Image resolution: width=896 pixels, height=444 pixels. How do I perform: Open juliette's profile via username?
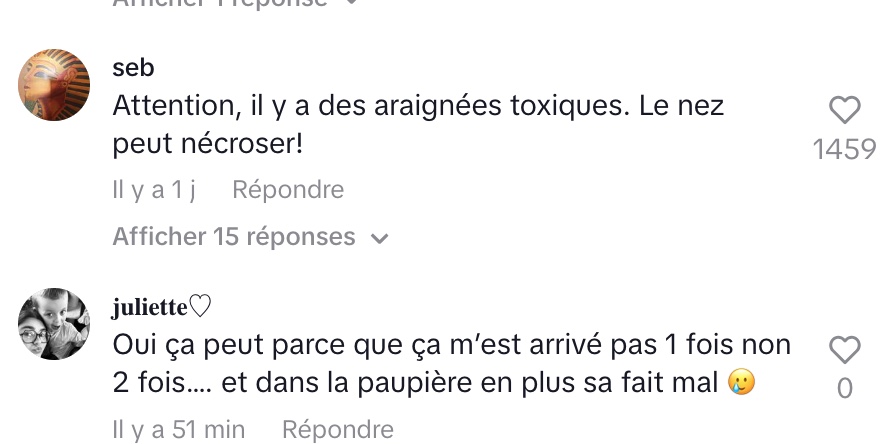150,307
